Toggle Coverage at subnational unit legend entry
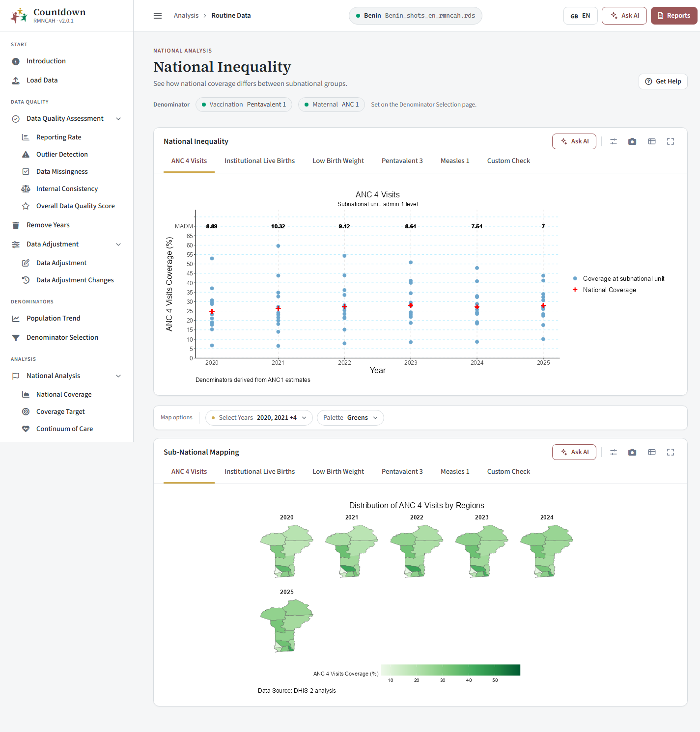This screenshot has height=732, width=700. point(618,278)
